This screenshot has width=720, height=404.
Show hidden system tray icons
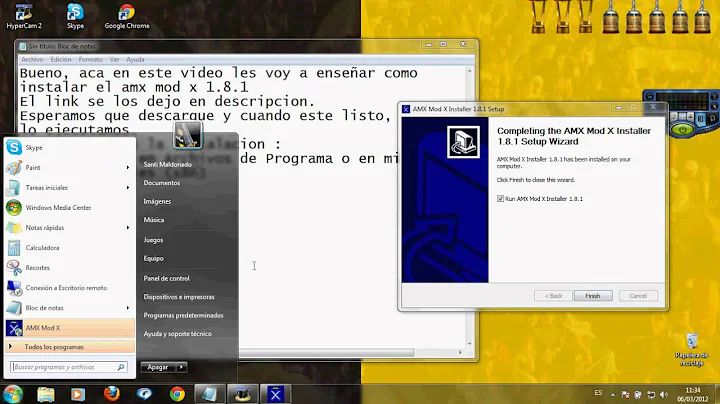coord(613,394)
